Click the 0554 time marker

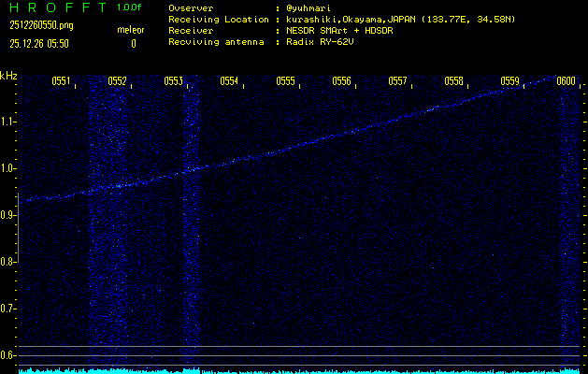tap(229, 81)
